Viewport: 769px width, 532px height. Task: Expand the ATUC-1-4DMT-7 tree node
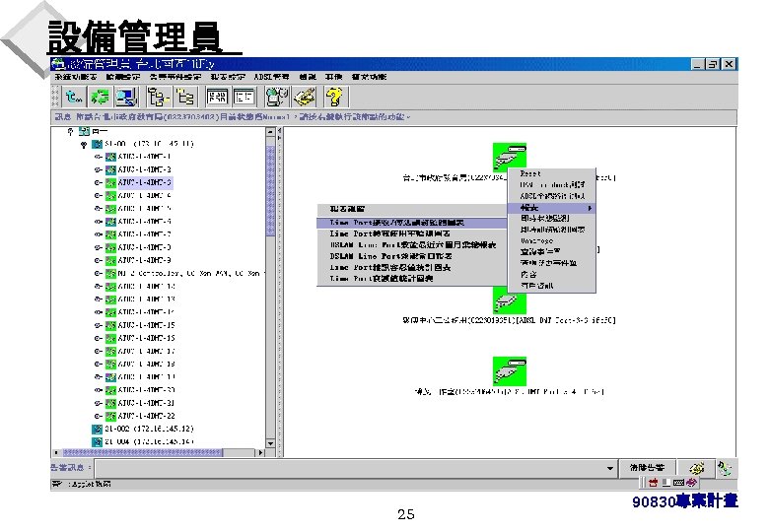pos(98,234)
